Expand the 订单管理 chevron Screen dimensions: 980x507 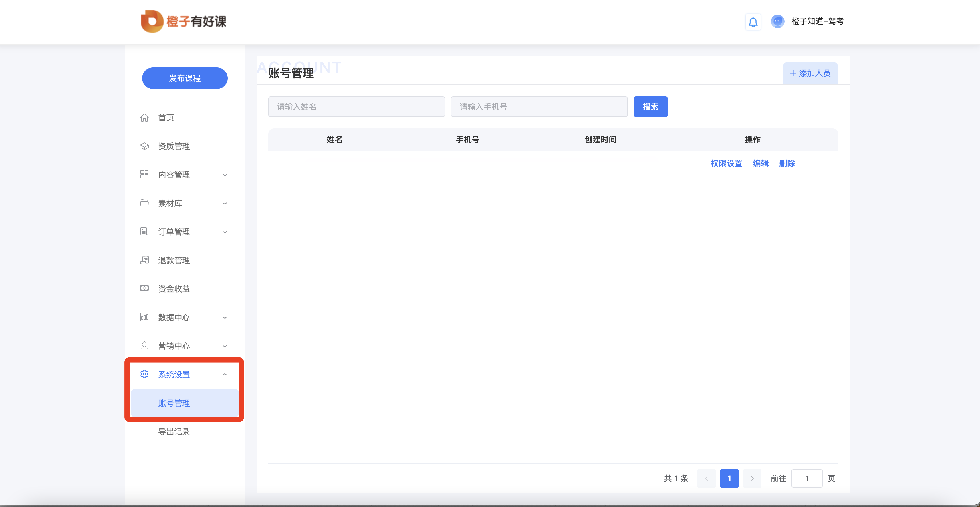[x=225, y=232]
